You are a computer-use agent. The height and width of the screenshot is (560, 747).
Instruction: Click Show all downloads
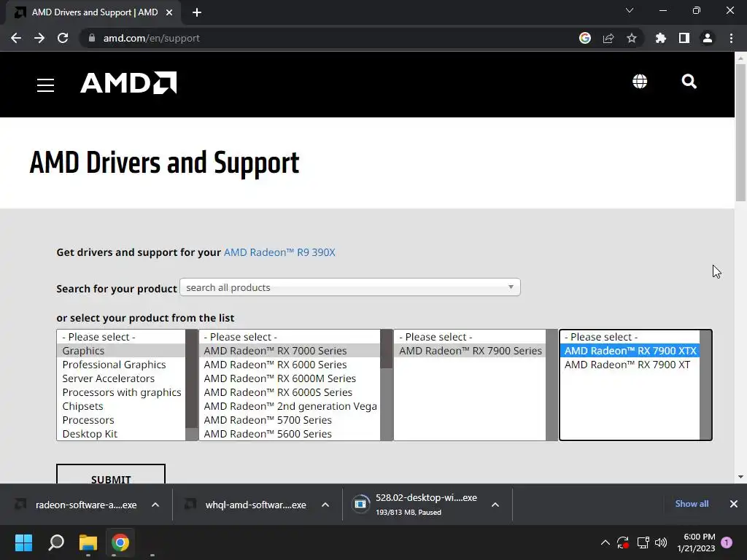(692, 504)
